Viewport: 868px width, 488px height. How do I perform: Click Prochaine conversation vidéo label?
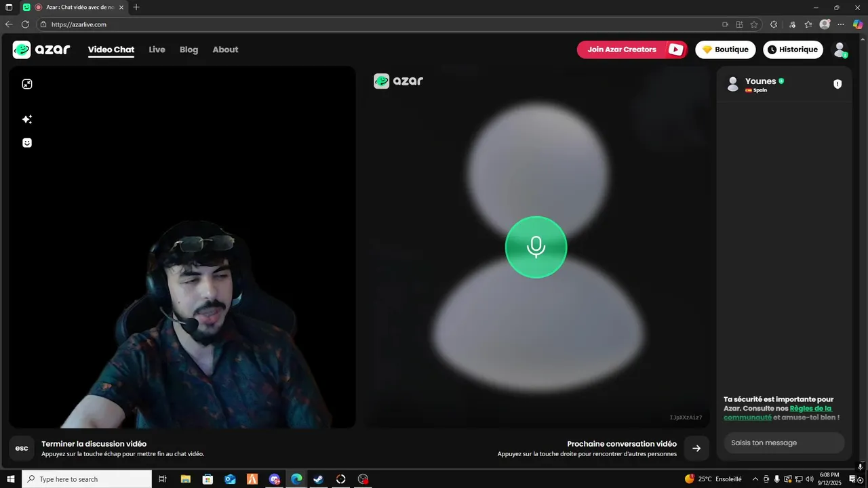[622, 444]
